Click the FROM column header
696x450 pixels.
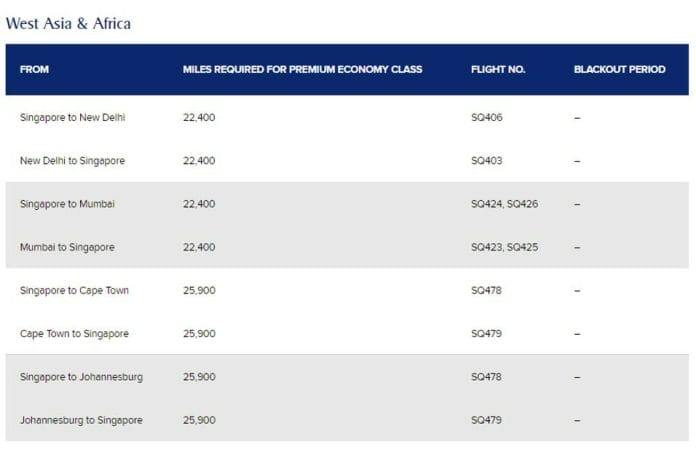coord(34,69)
